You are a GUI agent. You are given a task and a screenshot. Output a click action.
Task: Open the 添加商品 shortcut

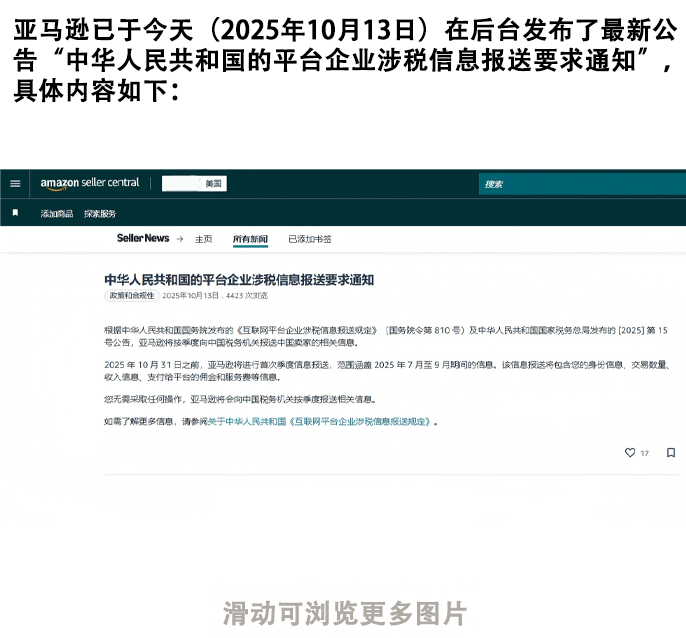[x=57, y=214]
